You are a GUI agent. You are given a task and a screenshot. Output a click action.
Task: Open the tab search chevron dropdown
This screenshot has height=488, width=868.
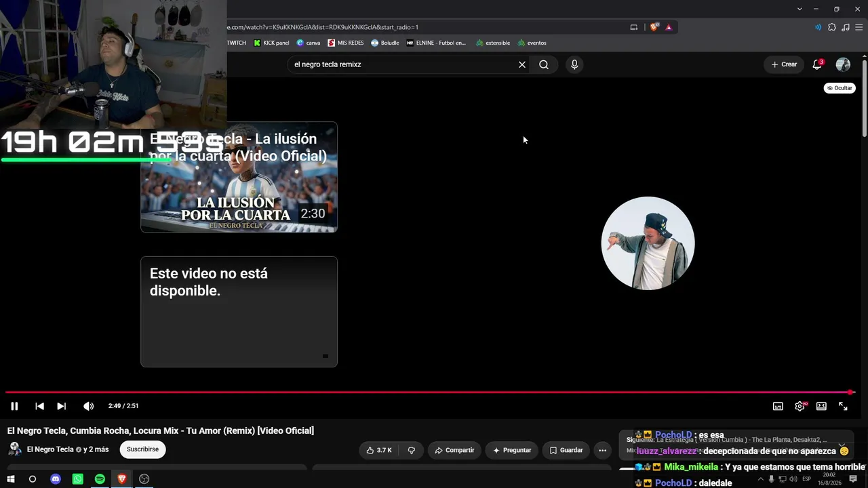pyautogui.click(x=800, y=9)
